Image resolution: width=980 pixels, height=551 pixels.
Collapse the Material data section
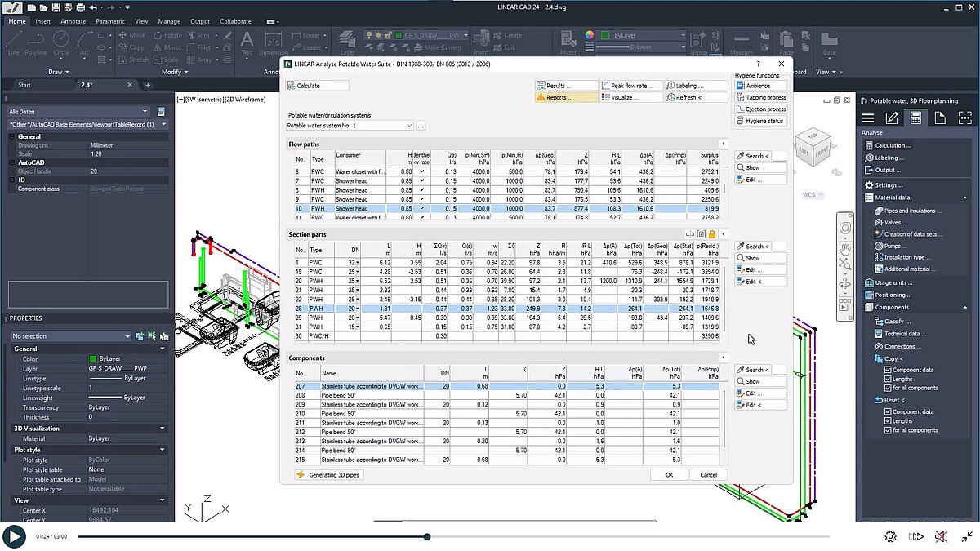965,197
